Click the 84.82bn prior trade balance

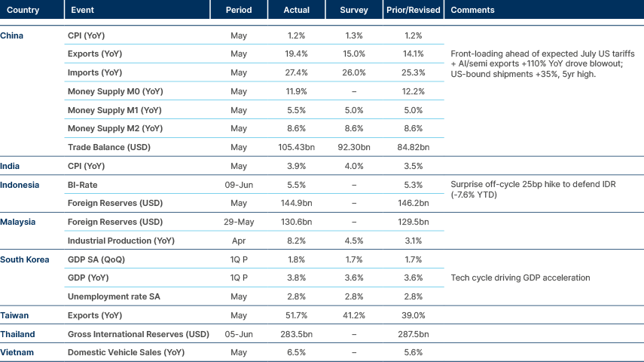tap(414, 147)
